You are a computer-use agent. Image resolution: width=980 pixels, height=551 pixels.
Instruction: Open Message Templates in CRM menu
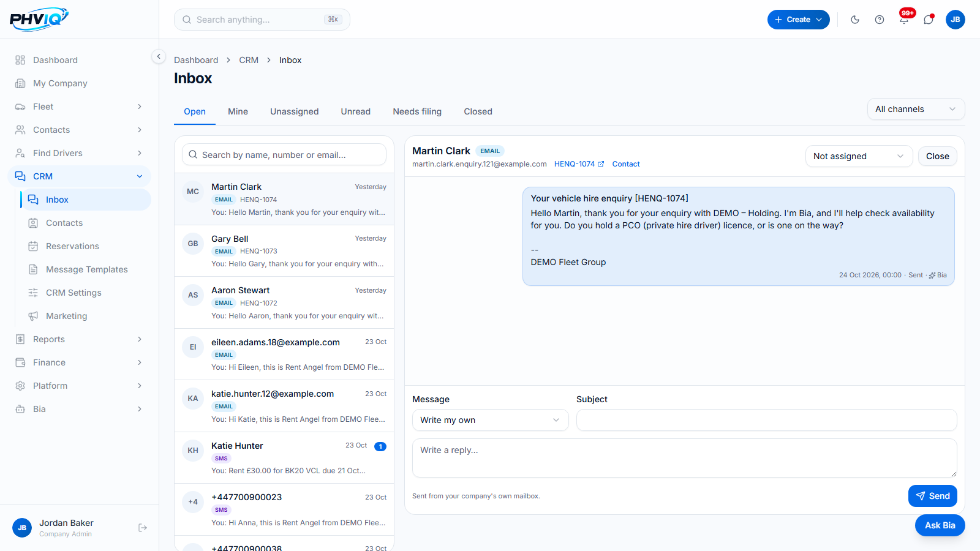86,269
